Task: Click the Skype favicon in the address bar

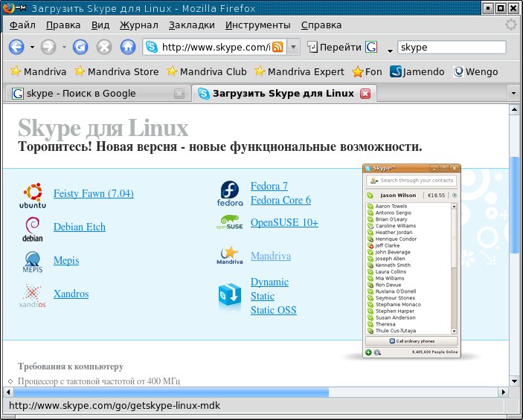Action: (152, 47)
